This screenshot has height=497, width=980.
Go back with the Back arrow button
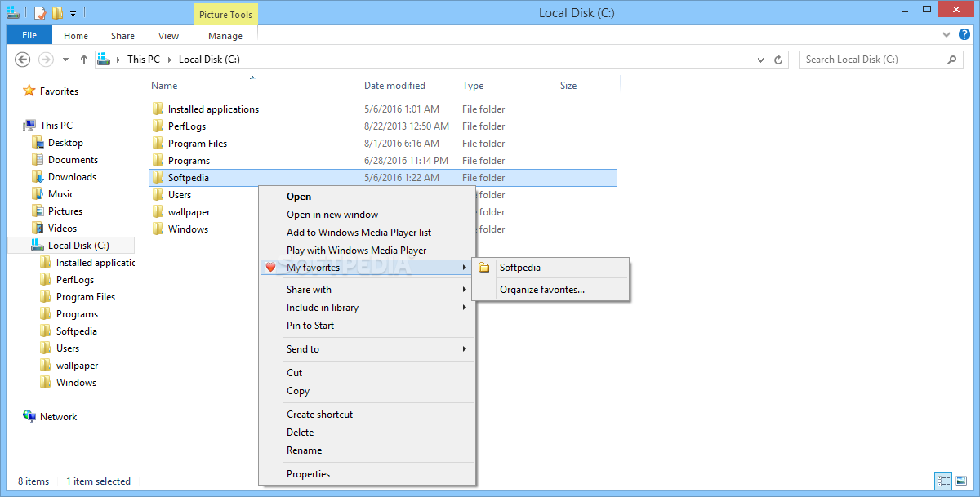[23, 60]
